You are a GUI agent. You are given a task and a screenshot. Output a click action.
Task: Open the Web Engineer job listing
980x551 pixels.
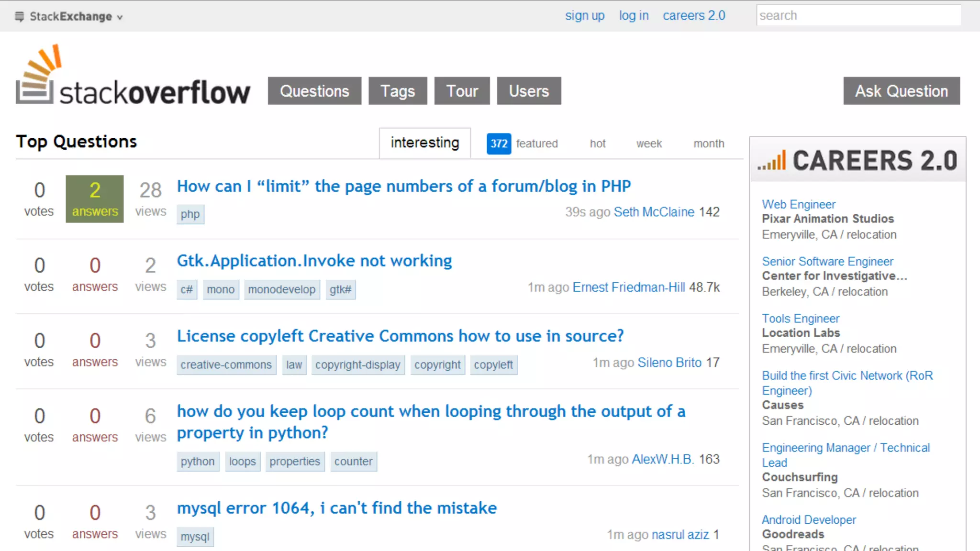click(798, 204)
